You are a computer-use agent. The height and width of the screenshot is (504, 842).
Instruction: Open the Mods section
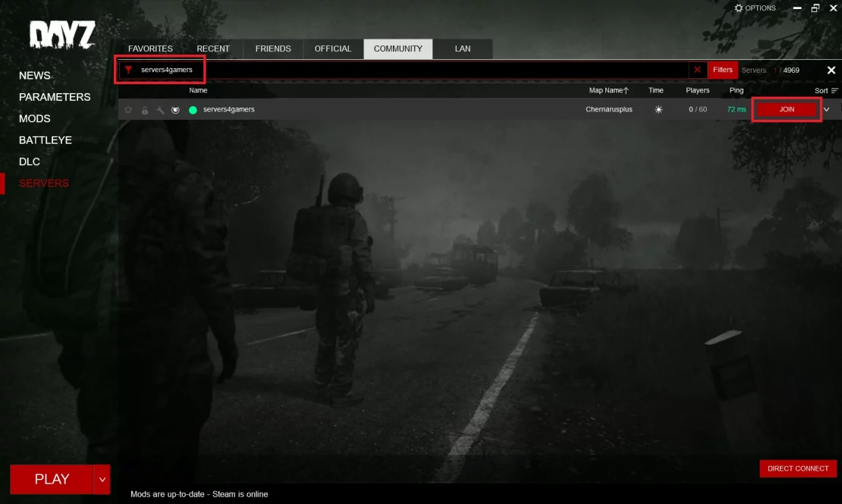[35, 119]
